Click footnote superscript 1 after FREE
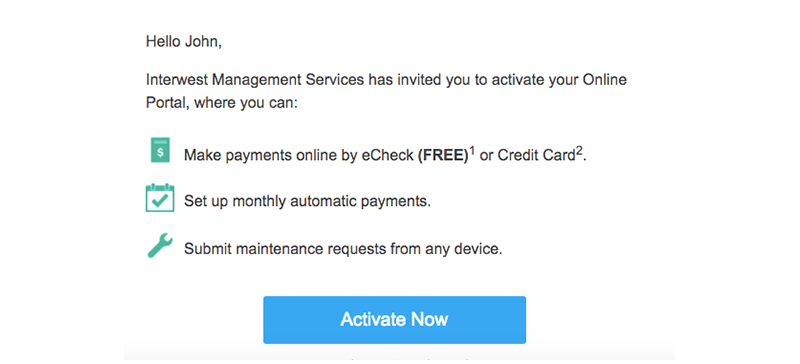 point(472,151)
